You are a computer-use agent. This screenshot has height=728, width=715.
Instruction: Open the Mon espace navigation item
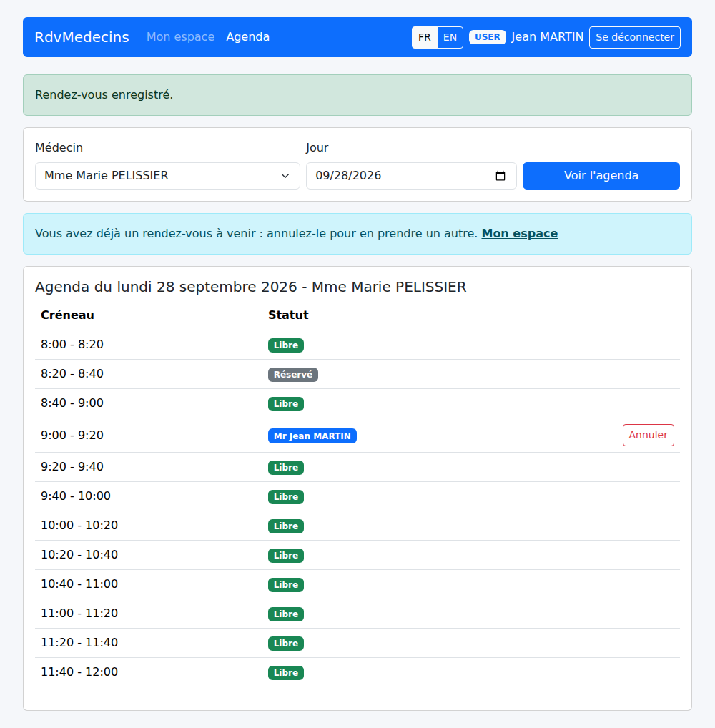click(x=181, y=37)
